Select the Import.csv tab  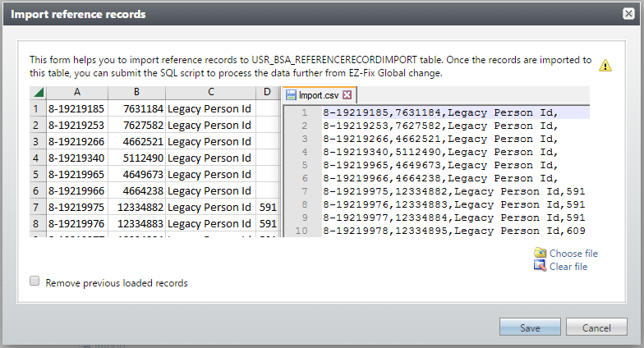pos(315,95)
